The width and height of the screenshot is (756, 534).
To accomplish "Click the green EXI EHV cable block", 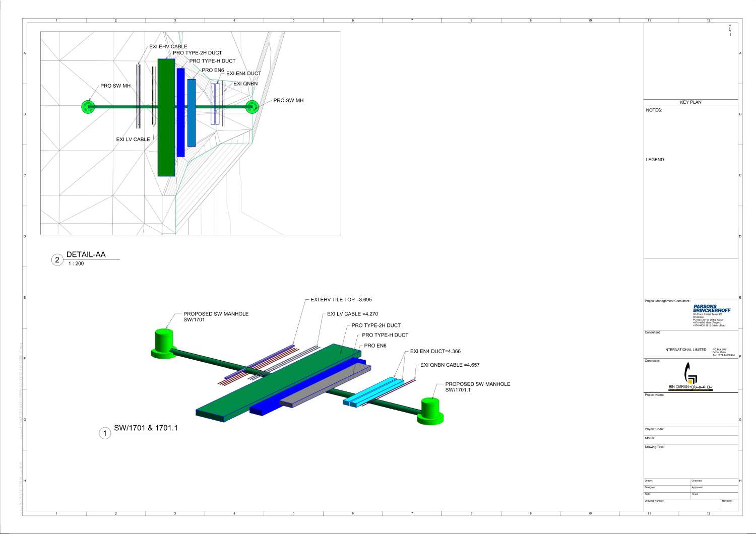I will tap(166, 117).
